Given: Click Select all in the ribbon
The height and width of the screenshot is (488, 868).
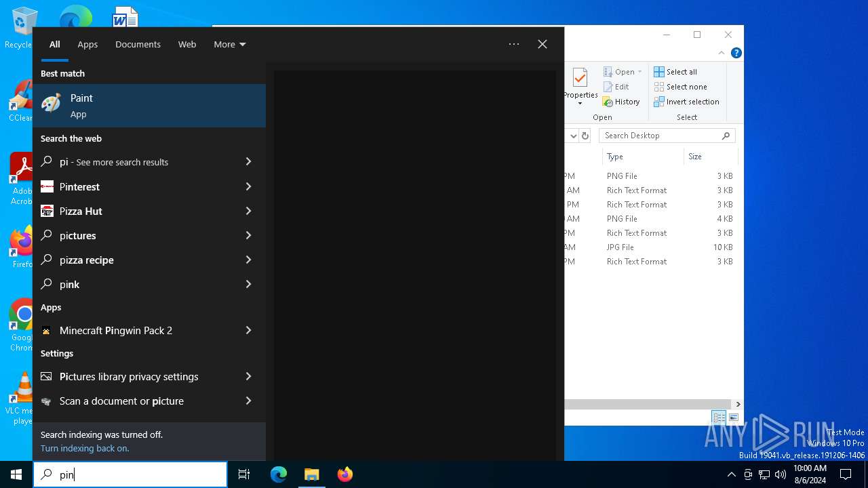Looking at the screenshot, I should coord(675,72).
